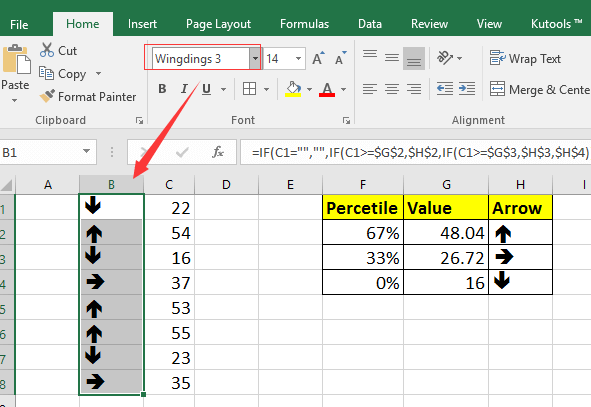Switch to the Formulas tab

pos(304,24)
